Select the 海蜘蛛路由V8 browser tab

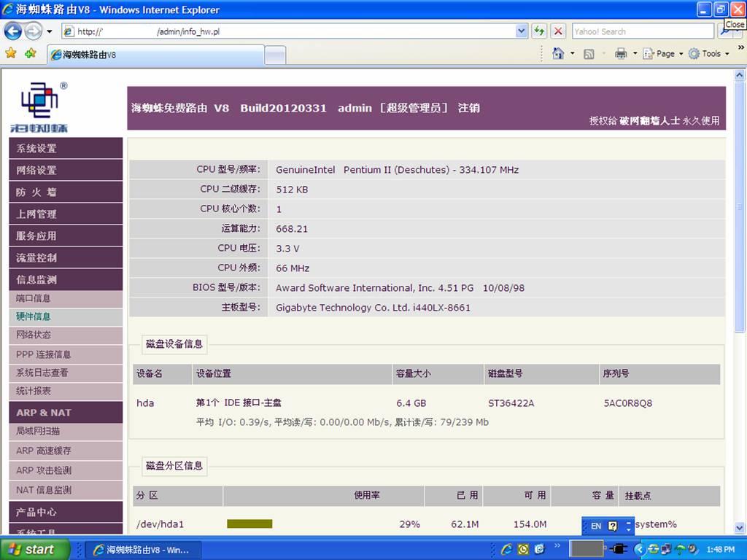coord(155,55)
